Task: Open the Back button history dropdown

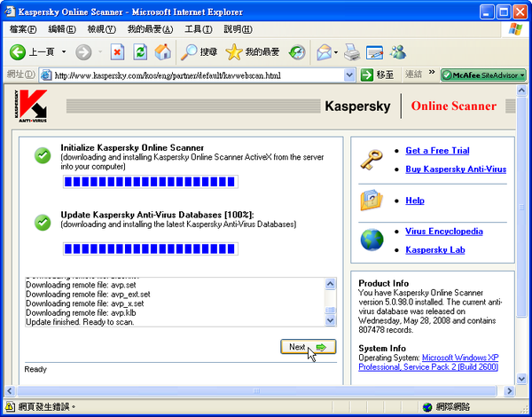Action: point(64,52)
